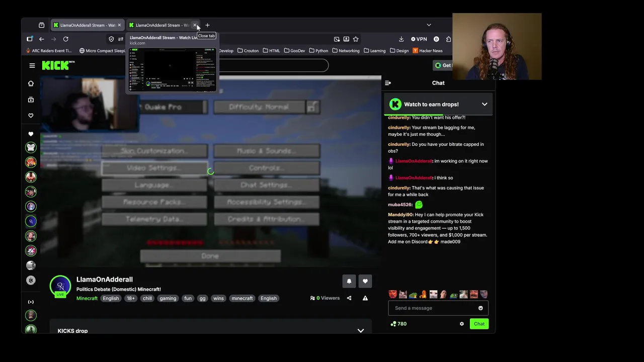644x362 pixels.
Task: Switch to the first LlamaOnAdderall Stream tab
Action: pyautogui.click(x=87, y=25)
